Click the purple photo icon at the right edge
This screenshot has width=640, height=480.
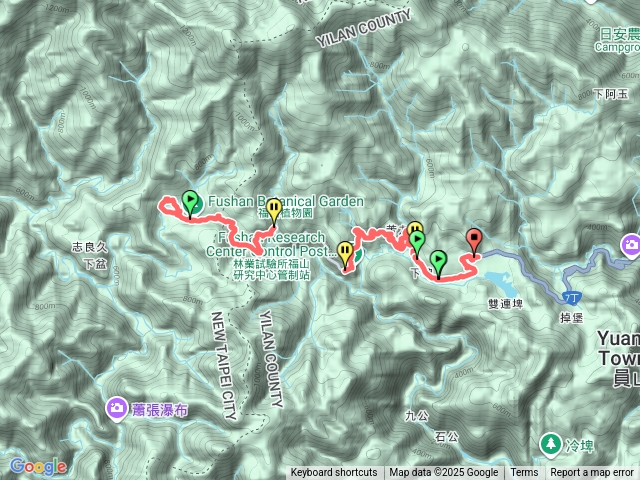coord(631,245)
